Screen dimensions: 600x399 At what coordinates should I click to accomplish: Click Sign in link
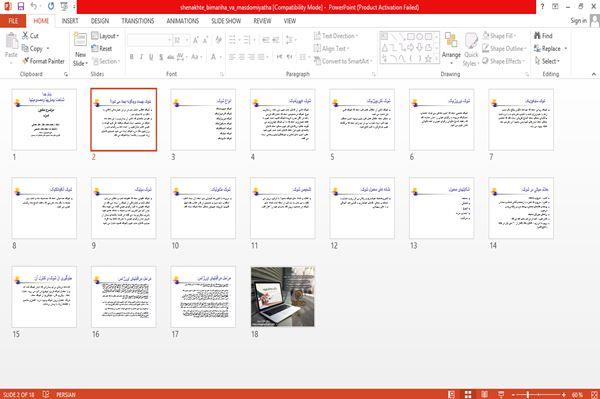(x=578, y=21)
